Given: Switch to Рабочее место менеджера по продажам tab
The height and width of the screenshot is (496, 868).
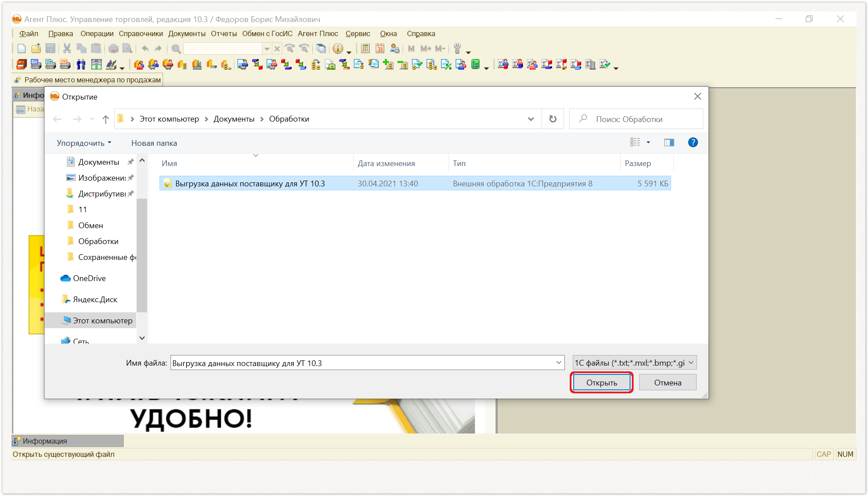Looking at the screenshot, I should click(88, 80).
